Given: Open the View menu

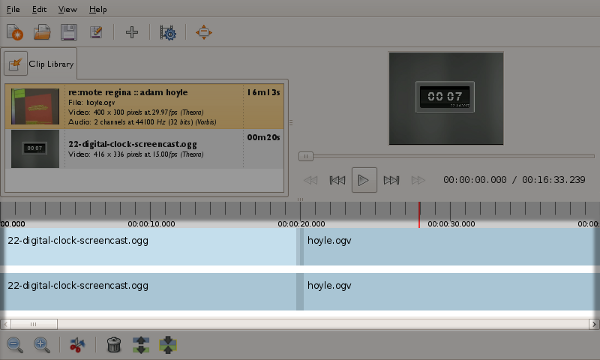Looking at the screenshot, I should 67,9.
